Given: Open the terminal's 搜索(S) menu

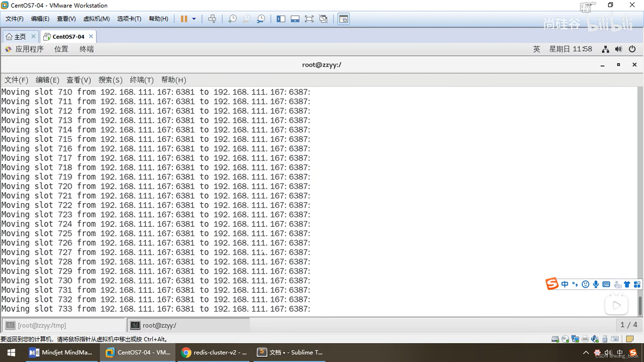Looking at the screenshot, I should click(110, 80).
